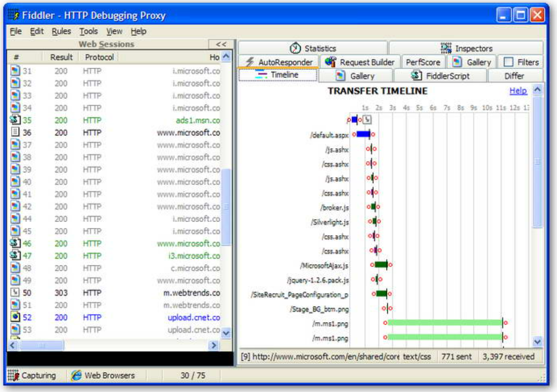Viewport: 557px width, 392px height.
Task: Click the Request Builder icon
Action: pyautogui.click(x=330, y=62)
